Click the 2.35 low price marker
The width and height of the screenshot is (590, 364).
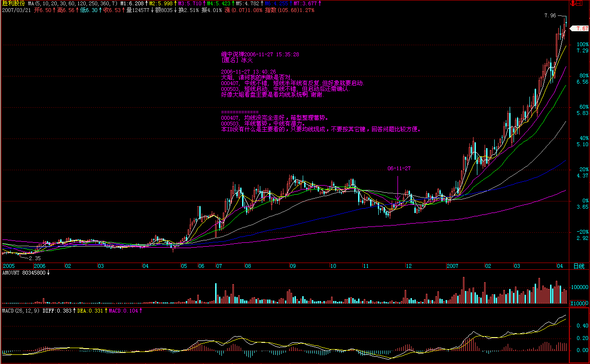tap(41, 258)
